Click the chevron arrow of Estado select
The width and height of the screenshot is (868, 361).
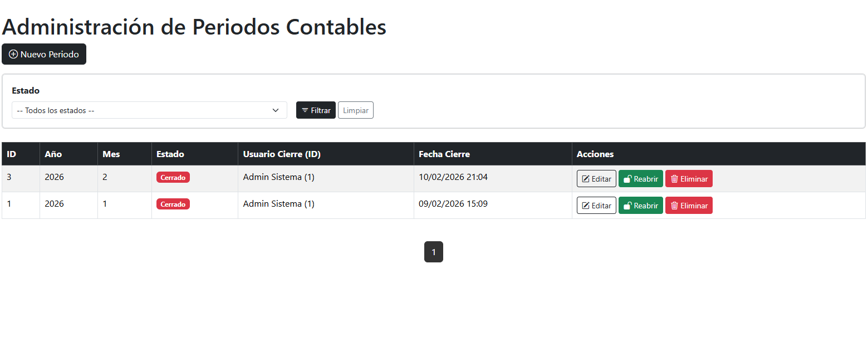tap(276, 110)
